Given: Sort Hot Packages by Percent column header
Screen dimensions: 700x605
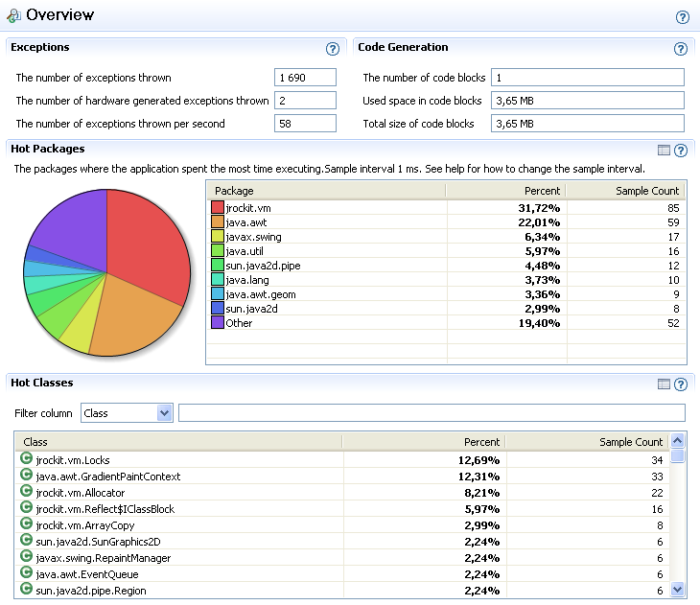Looking at the screenshot, I should tap(506, 191).
